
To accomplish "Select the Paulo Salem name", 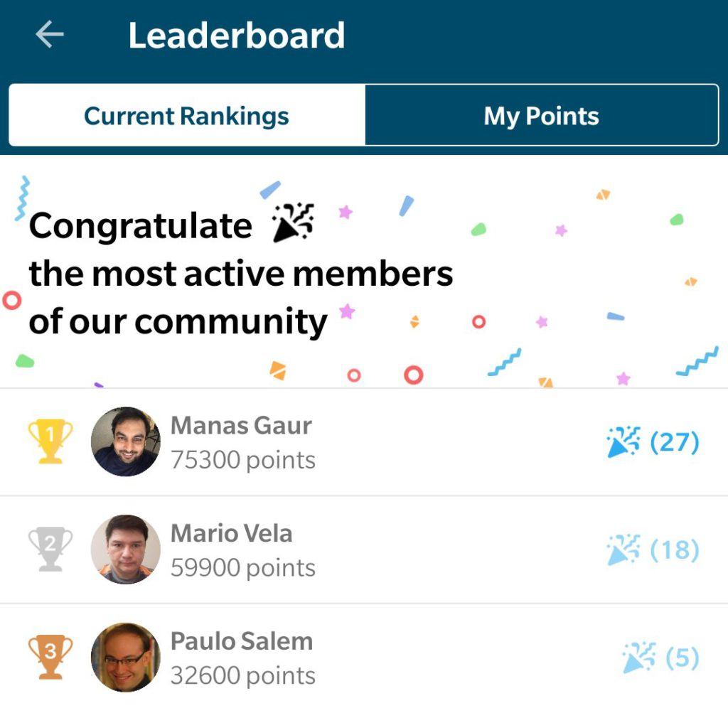I will pyautogui.click(x=242, y=641).
